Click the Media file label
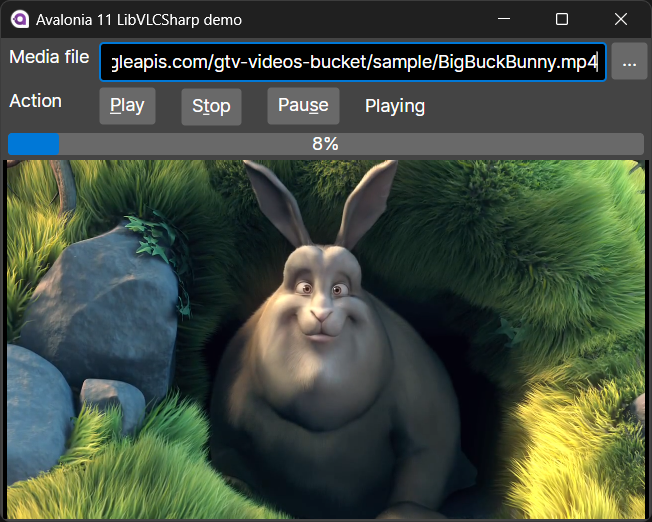The height and width of the screenshot is (522, 652). [49, 57]
